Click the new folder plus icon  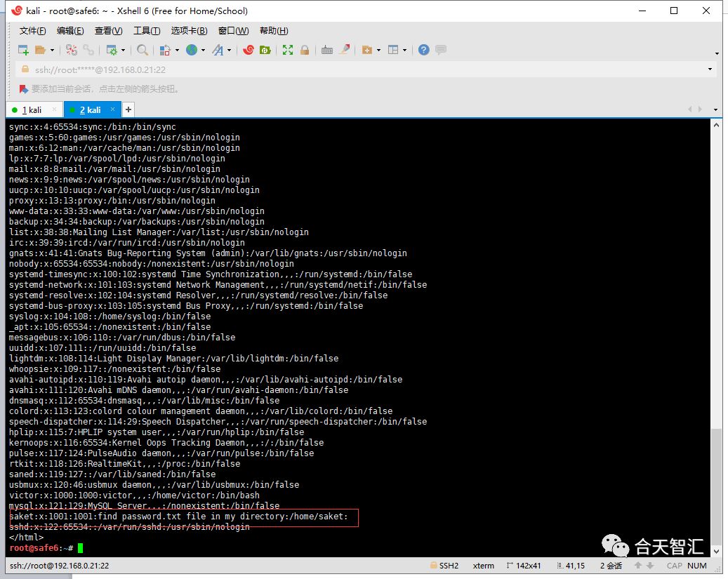click(x=366, y=50)
